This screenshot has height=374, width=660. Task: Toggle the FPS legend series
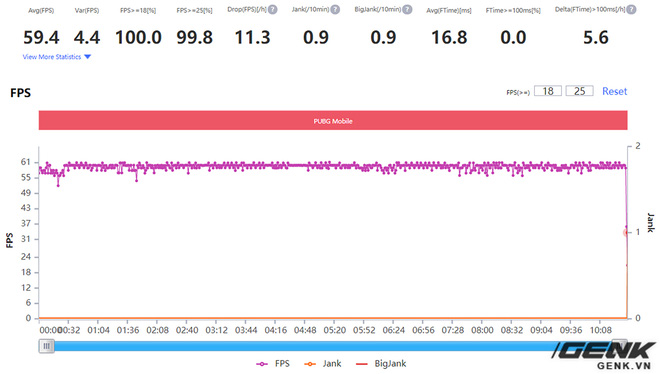pyautogui.click(x=273, y=363)
